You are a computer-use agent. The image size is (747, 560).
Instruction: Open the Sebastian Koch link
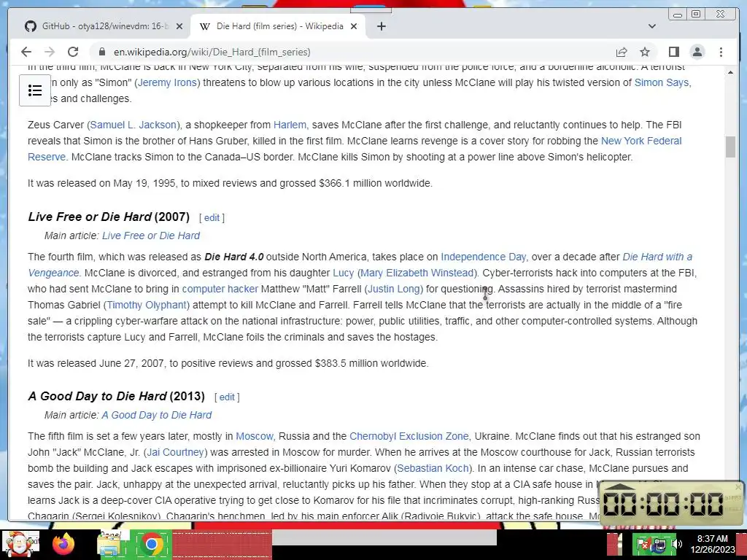pos(433,468)
